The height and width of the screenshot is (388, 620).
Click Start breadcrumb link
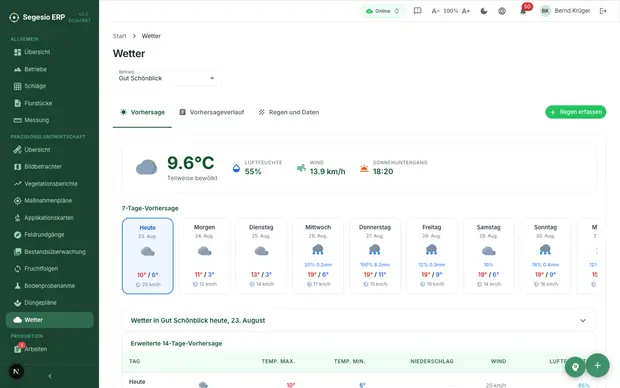pyautogui.click(x=119, y=36)
